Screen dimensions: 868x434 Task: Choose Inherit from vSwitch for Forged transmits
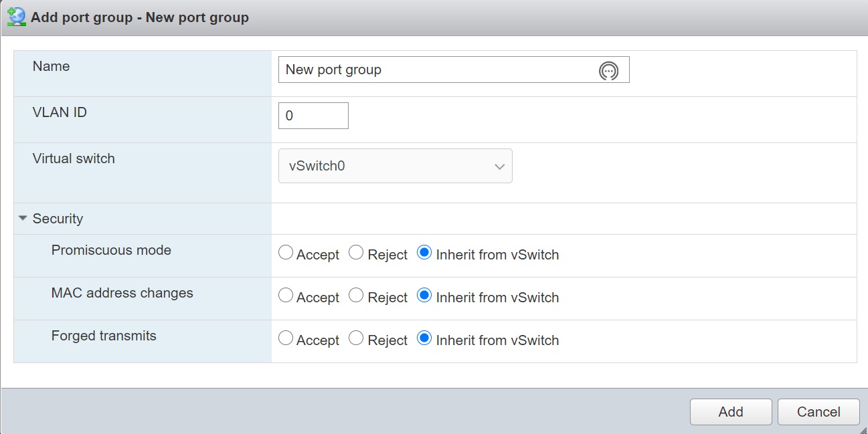pos(424,338)
